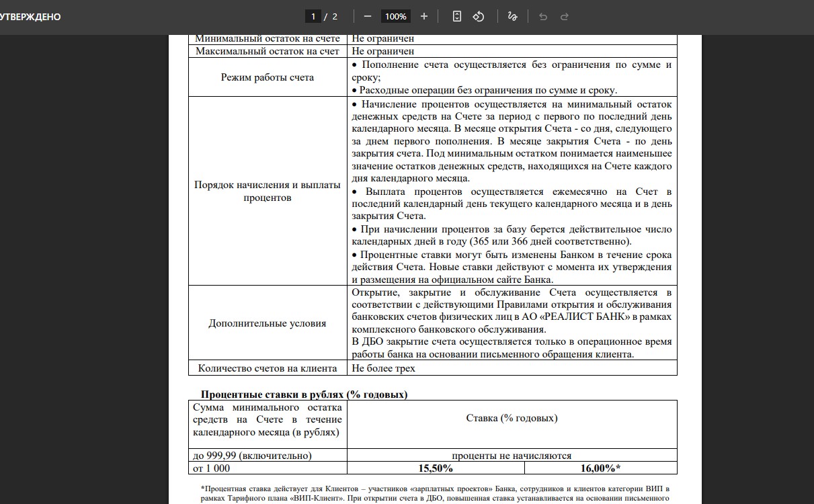
Task: Click the Ставка (% годовых) column header
Action: pos(512,418)
